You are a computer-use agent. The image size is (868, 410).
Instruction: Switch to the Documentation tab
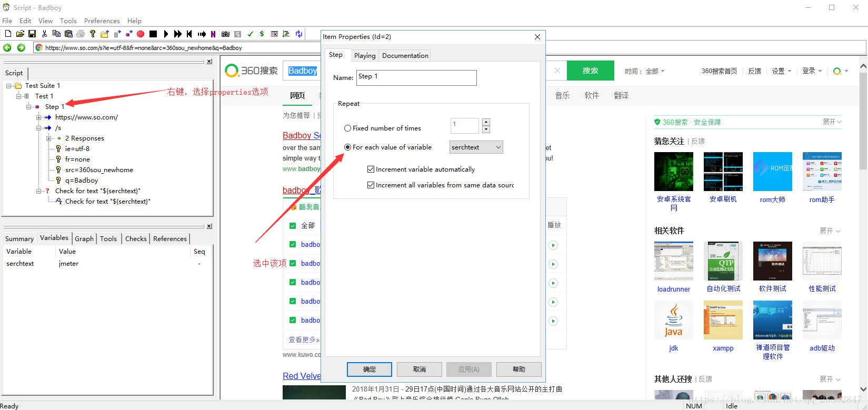pos(405,56)
